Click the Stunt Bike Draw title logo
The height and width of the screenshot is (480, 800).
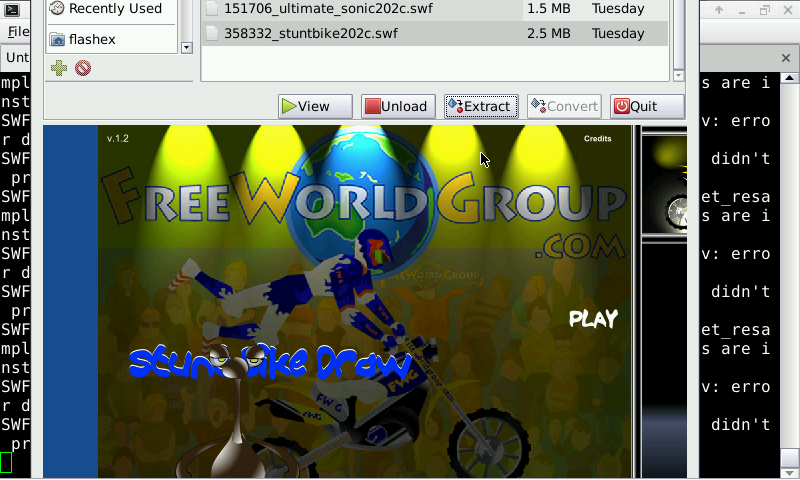pos(270,361)
